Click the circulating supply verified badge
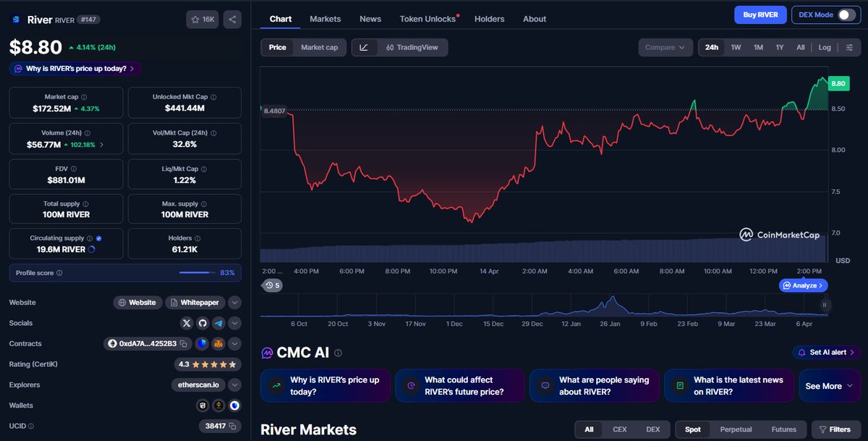This screenshot has height=441, width=868. click(x=98, y=238)
